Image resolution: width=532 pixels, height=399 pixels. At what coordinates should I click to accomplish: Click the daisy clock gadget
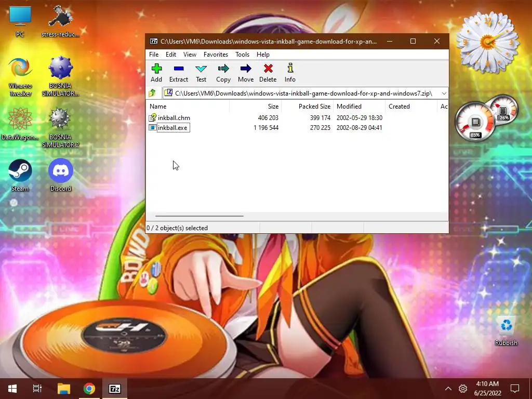[x=487, y=43]
